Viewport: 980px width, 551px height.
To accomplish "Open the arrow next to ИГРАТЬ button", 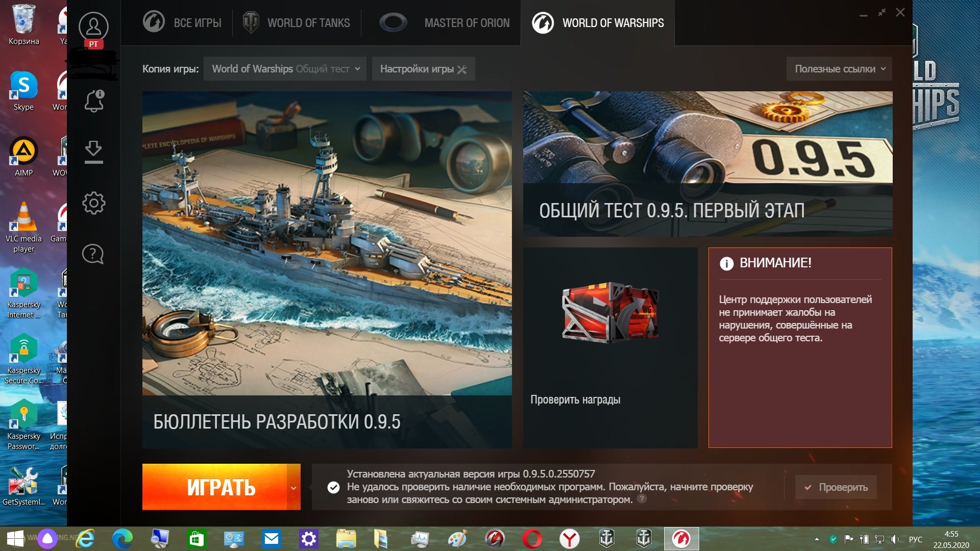I will pyautogui.click(x=293, y=487).
